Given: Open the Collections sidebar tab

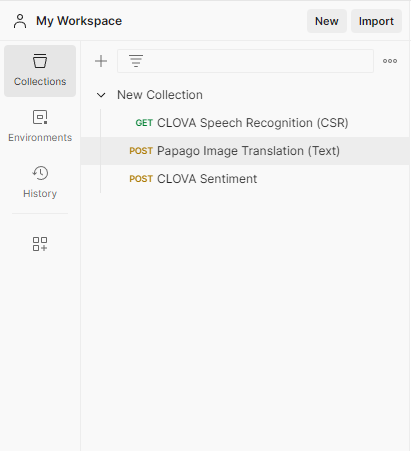Looking at the screenshot, I should coord(40,71).
